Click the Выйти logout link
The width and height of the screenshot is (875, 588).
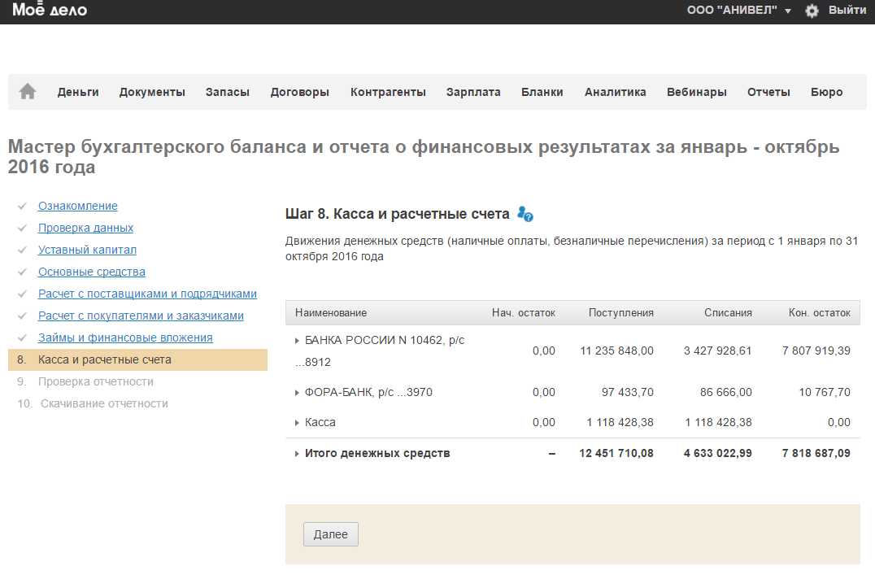pos(847,11)
